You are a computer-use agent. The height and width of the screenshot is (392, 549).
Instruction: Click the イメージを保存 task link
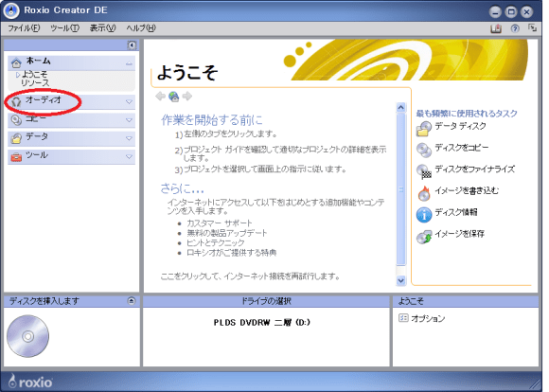coord(460,234)
